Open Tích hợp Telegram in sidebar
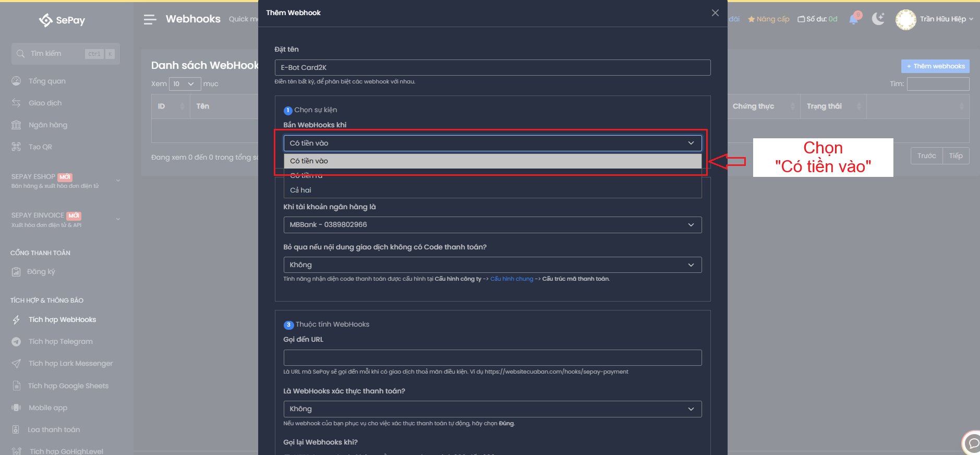Screen dimensions: 980x455 (61, 341)
